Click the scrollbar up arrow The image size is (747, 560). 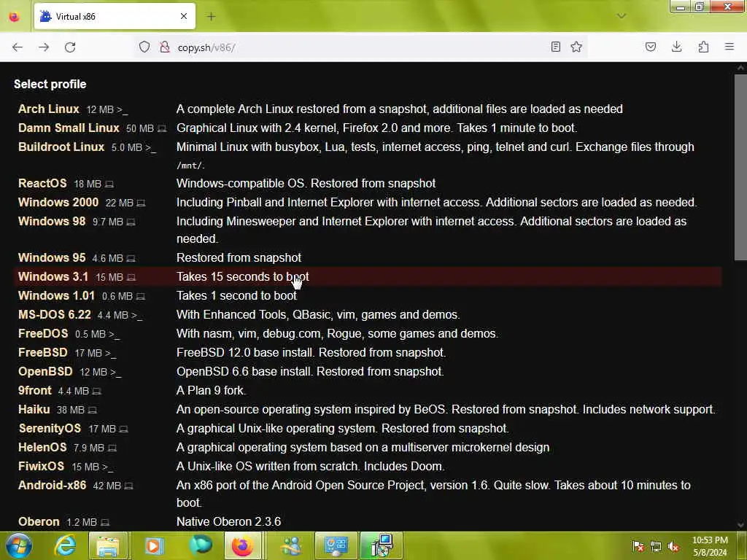point(740,68)
